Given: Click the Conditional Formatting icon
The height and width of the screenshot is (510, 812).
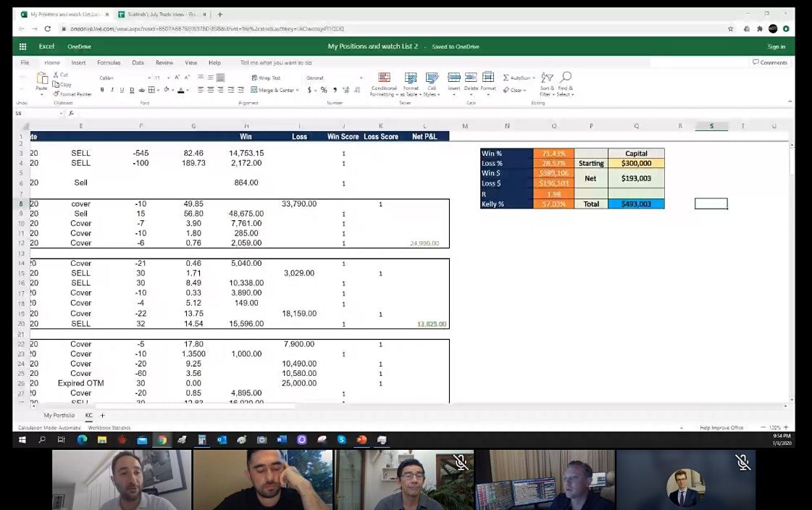Looking at the screenshot, I should (384, 78).
